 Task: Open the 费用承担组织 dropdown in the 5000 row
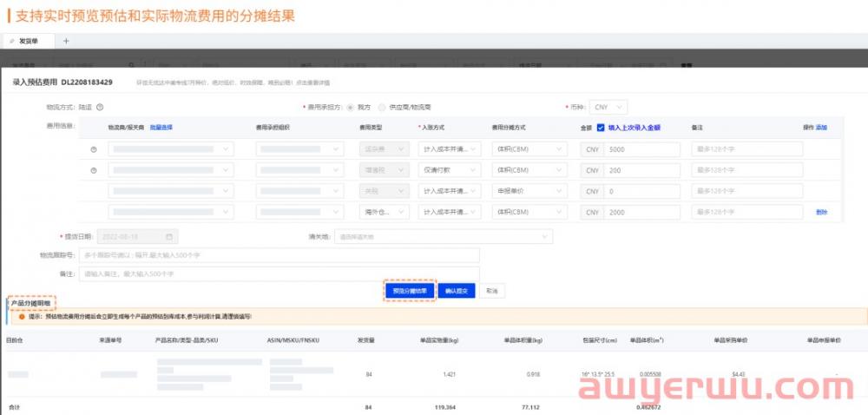click(x=299, y=149)
